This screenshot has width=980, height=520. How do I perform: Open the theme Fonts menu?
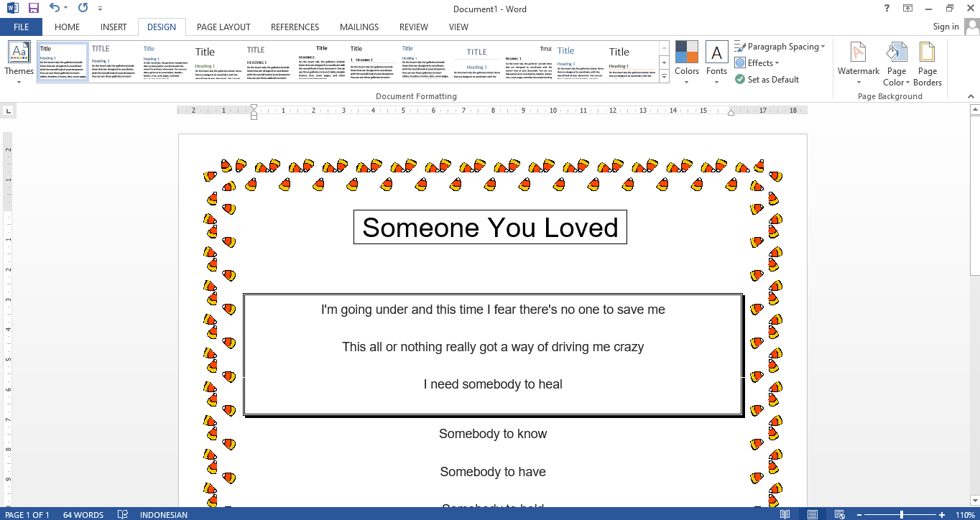pos(716,63)
